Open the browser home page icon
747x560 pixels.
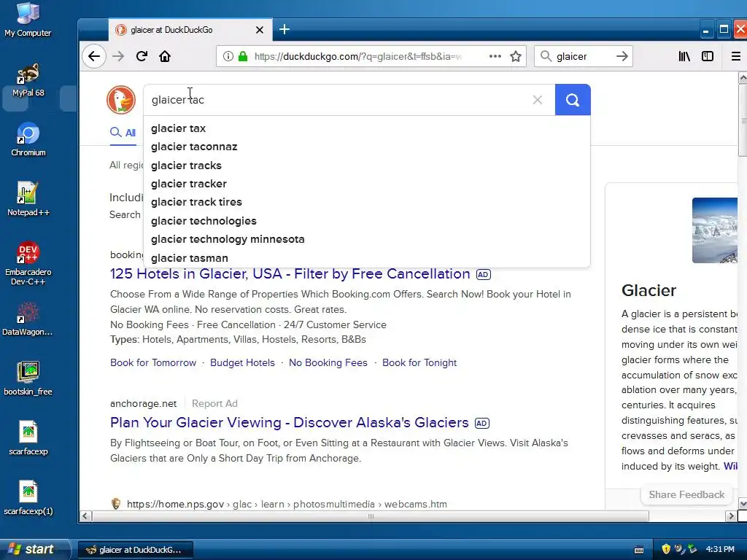point(165,56)
